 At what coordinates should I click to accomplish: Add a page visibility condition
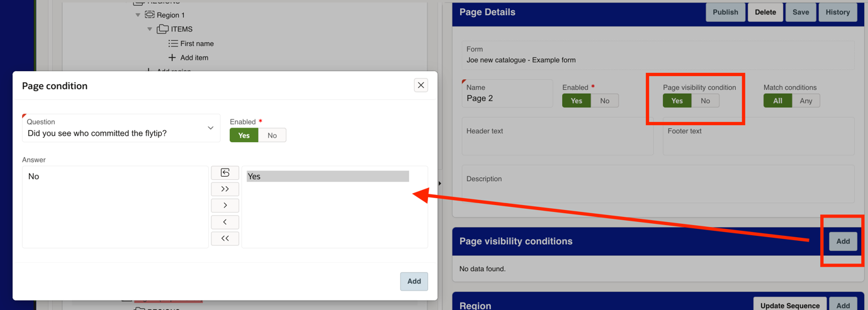click(843, 241)
